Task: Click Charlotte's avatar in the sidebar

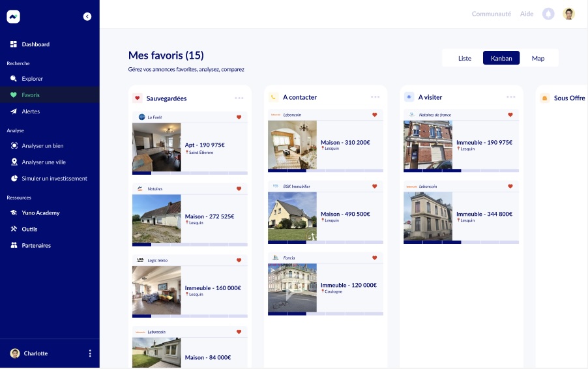Action: point(15,353)
